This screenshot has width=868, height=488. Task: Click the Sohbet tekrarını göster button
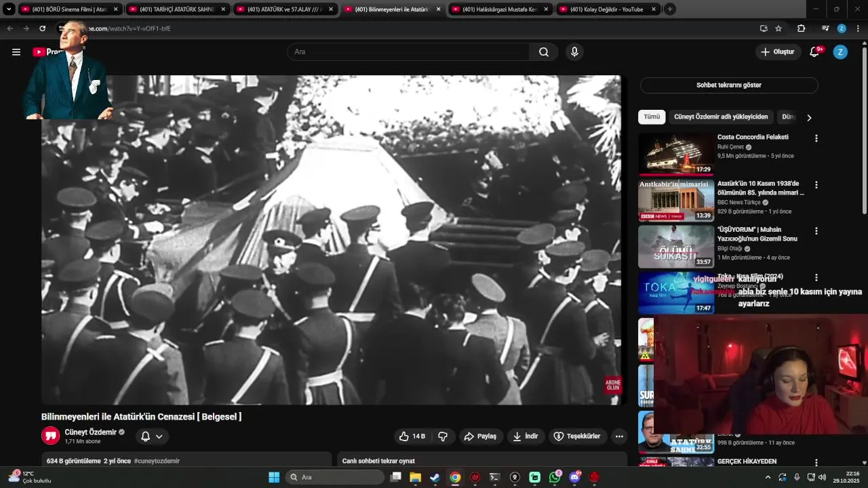[x=729, y=85]
